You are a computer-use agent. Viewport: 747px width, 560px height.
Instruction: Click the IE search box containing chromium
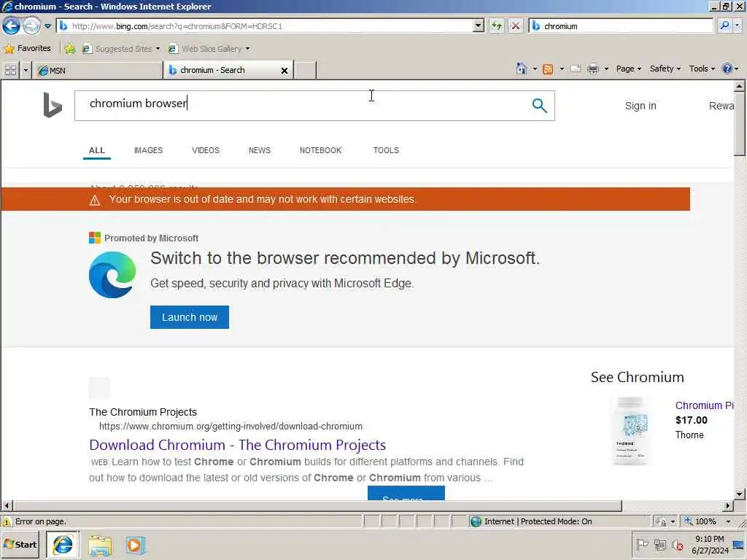(620, 26)
